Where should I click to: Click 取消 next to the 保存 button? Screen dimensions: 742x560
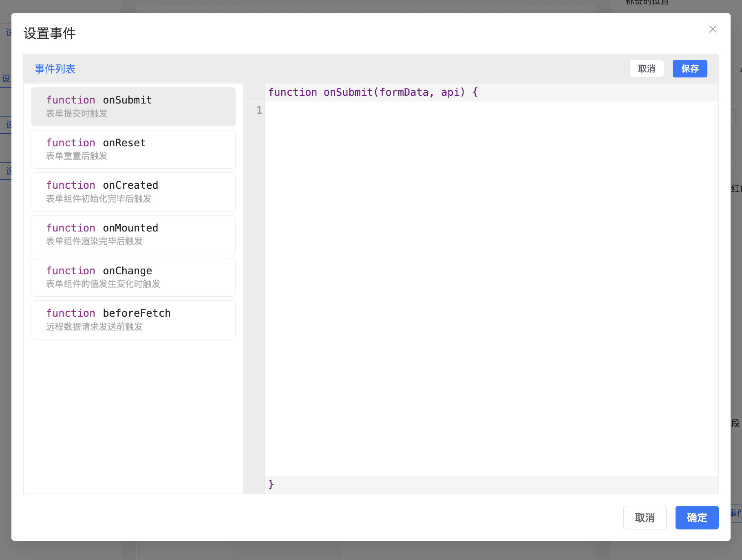click(x=646, y=69)
